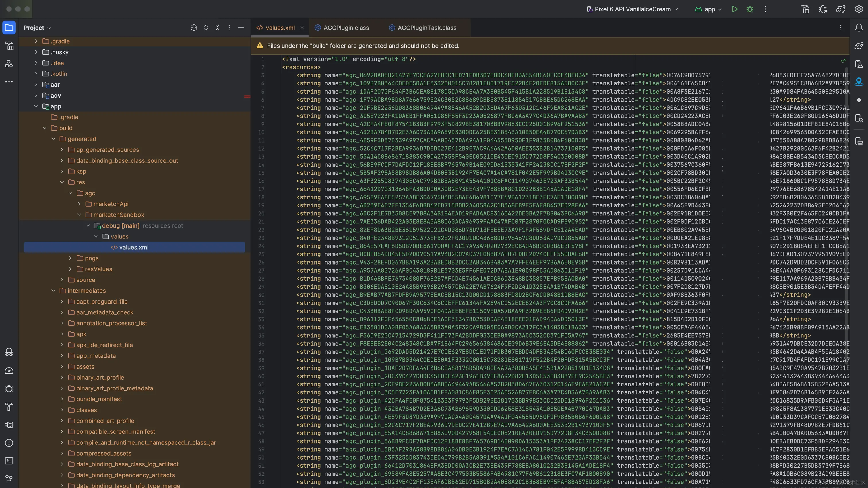868x488 pixels.
Task: Open the Pixel 6 API VanillaIceCream device dropdown
Action: click(x=632, y=9)
